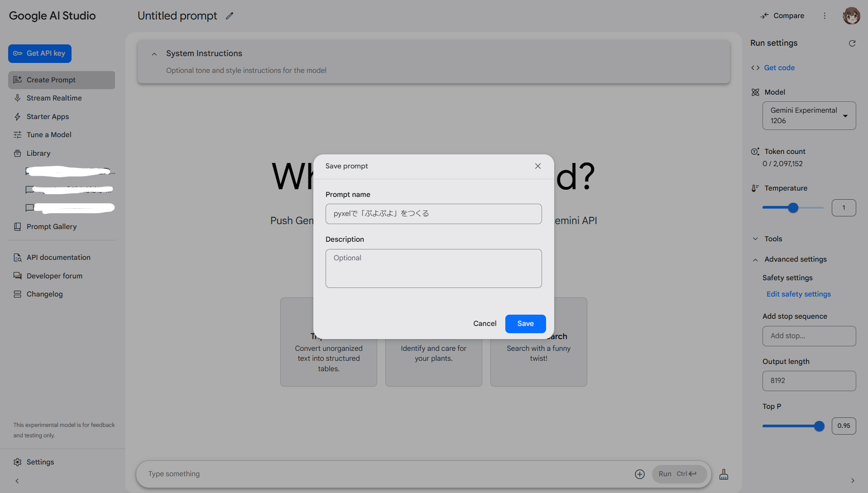Open the Model selection dropdown
This screenshot has height=493, width=868.
point(845,115)
